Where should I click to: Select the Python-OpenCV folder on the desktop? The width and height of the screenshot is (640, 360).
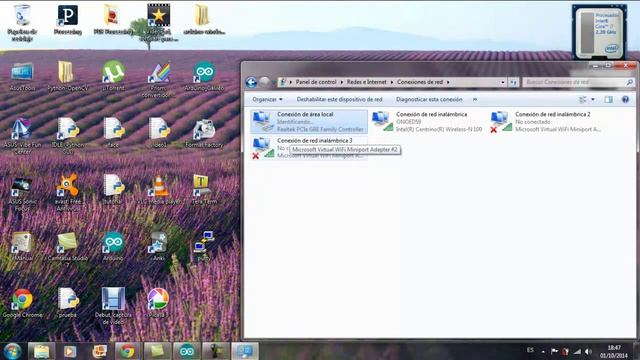[x=67, y=76]
